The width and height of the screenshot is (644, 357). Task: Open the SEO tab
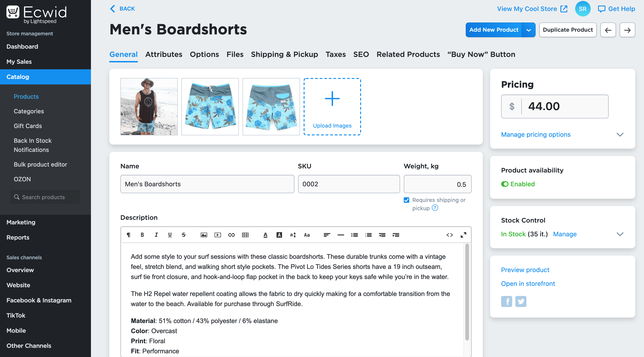pyautogui.click(x=361, y=54)
